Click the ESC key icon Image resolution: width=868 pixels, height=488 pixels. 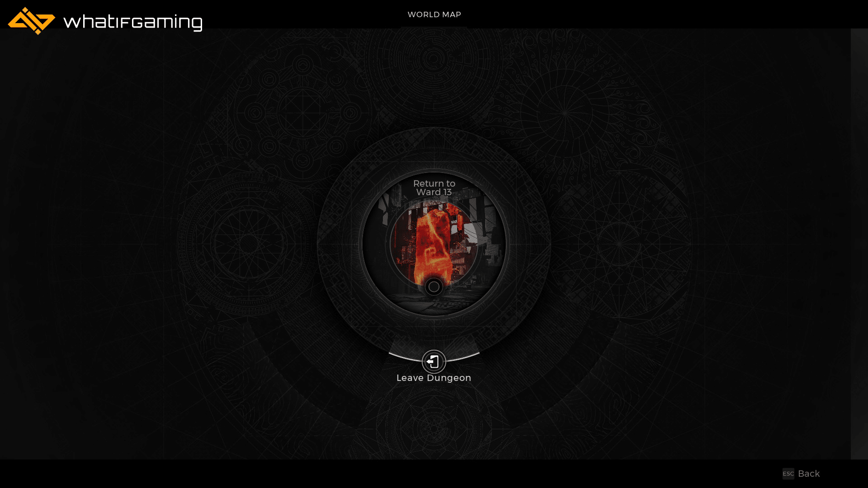(788, 474)
